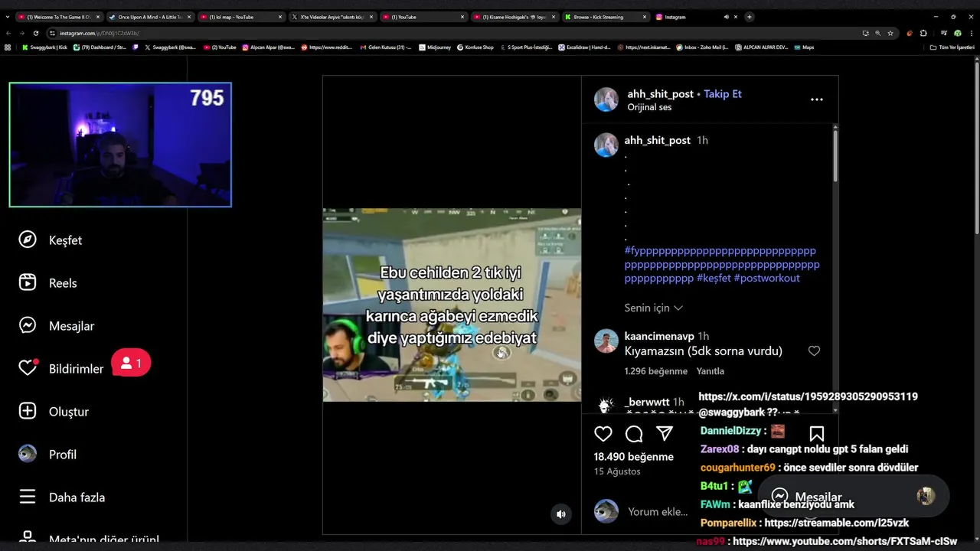Open the Midjourney bookmark

tap(434, 47)
